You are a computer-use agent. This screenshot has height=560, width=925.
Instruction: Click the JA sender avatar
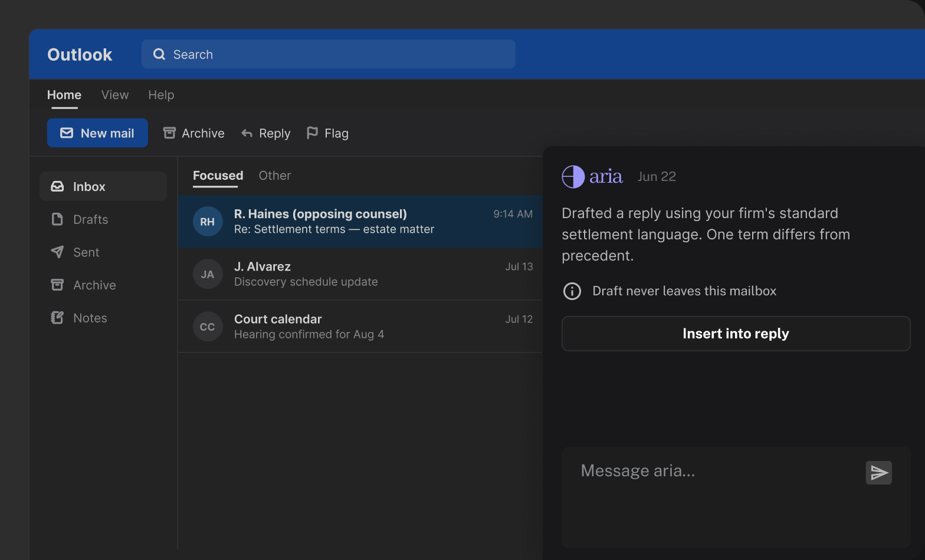pyautogui.click(x=208, y=274)
